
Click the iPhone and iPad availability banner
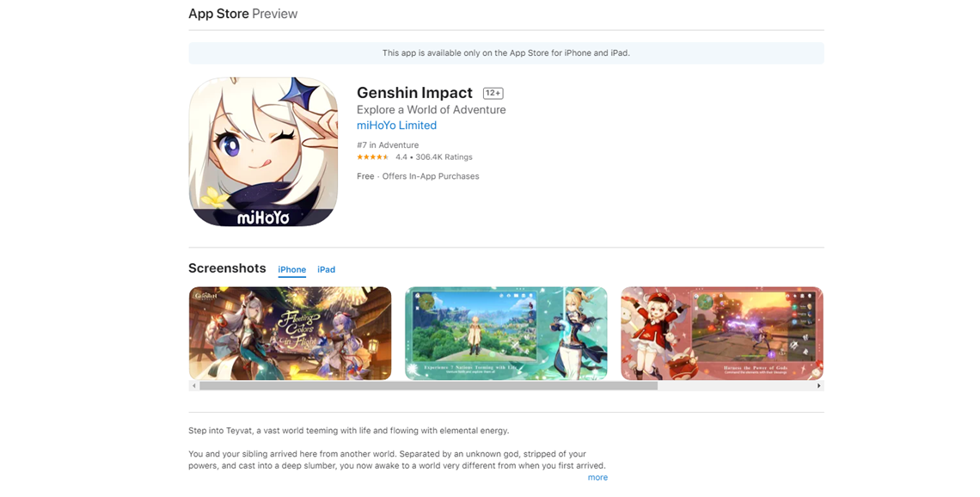506,53
